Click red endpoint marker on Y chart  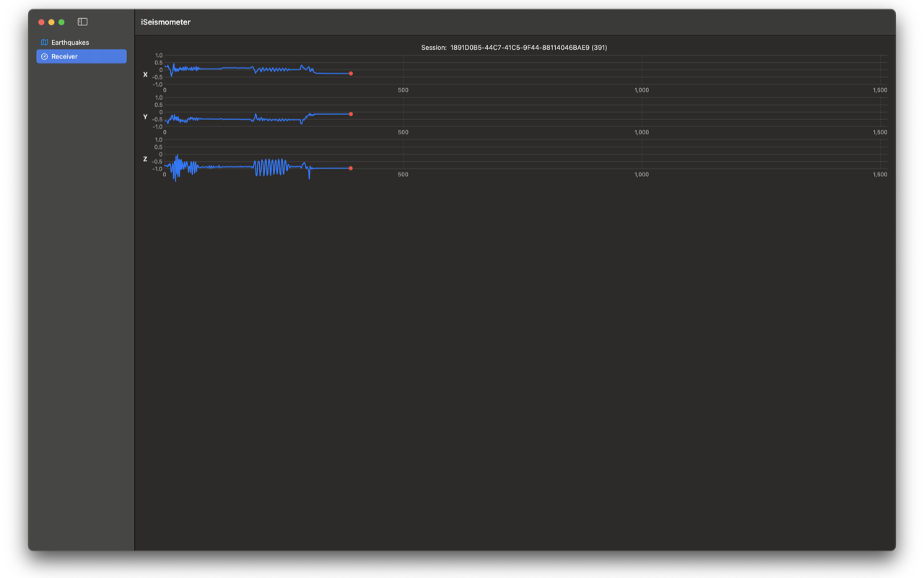pos(351,114)
